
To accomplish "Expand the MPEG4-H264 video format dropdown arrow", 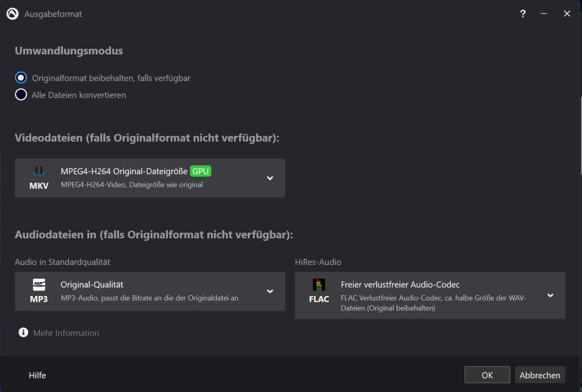I will click(270, 178).
